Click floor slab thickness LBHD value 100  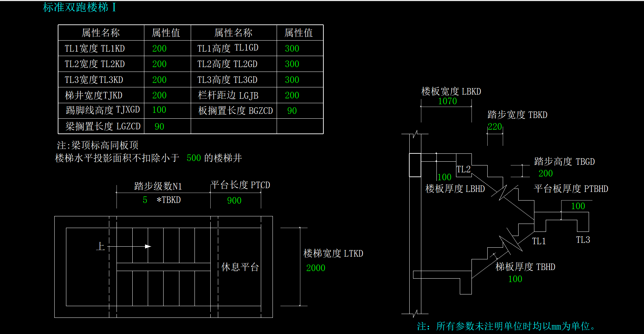pos(444,177)
